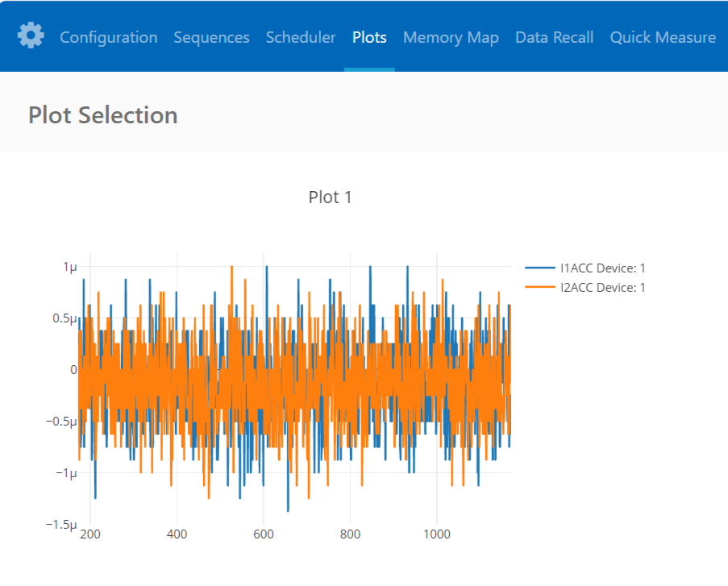728x586 pixels.
Task: Open the Scheduler page
Action: [x=301, y=37]
